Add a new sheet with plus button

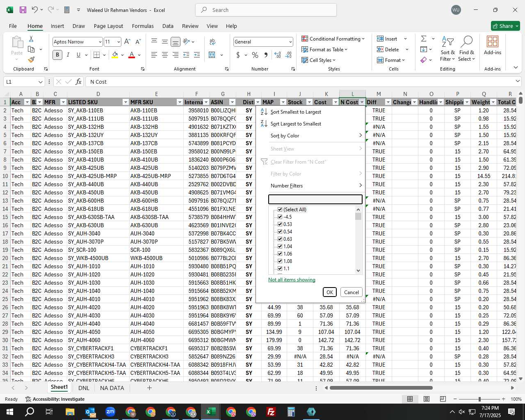pyautogui.click(x=149, y=388)
